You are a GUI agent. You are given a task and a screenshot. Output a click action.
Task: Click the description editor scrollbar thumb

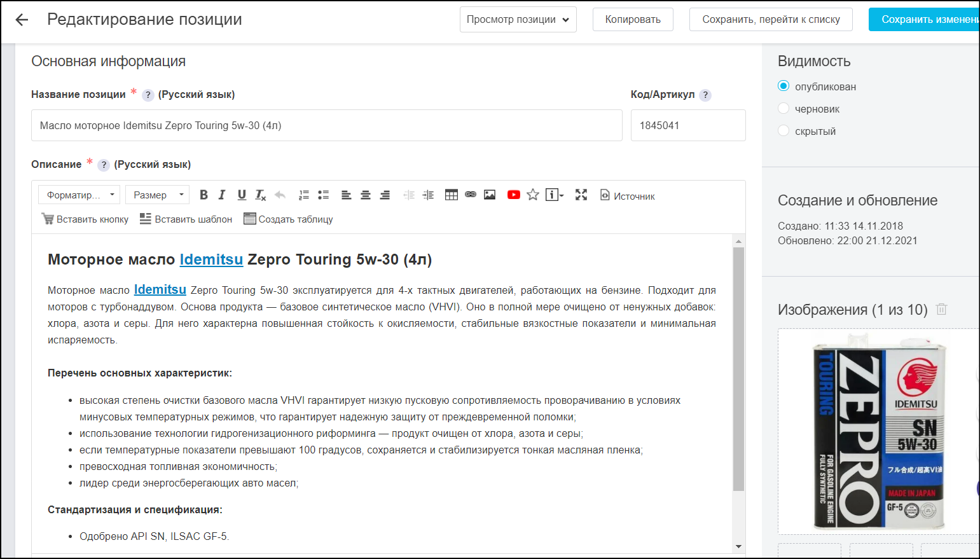(x=738, y=369)
